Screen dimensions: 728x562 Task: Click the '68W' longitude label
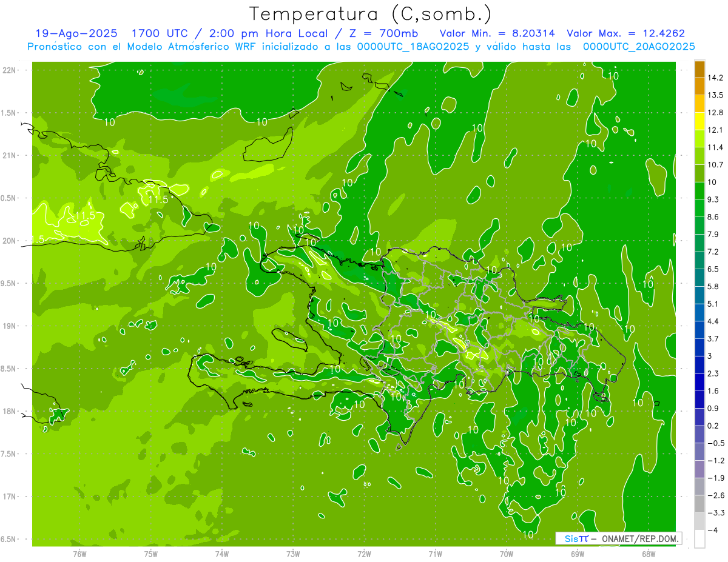tap(649, 554)
